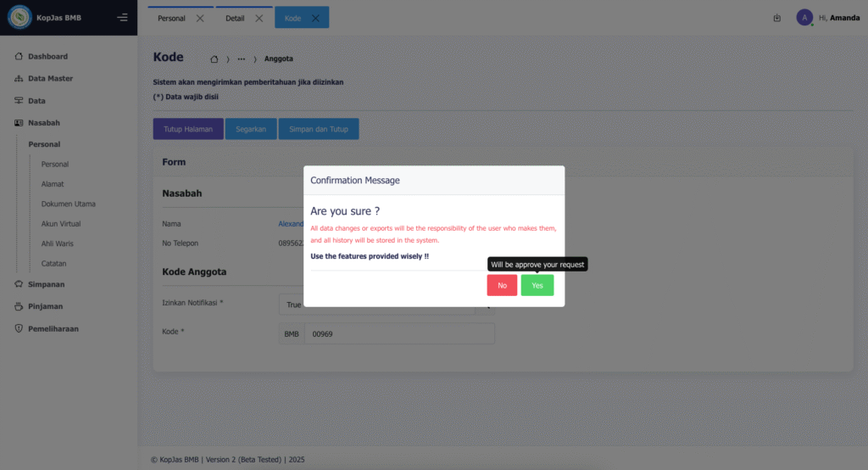Collapse sidebar with hamburger menu icon

click(123, 18)
